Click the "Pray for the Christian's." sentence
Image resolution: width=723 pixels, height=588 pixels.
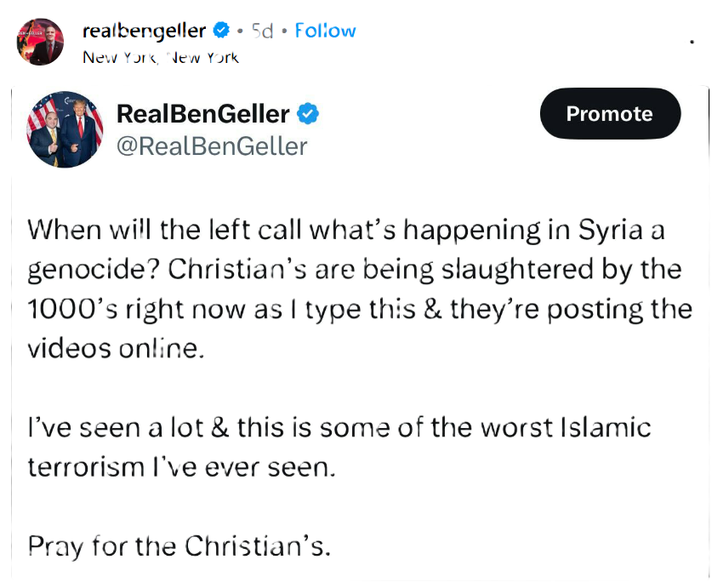click(179, 545)
